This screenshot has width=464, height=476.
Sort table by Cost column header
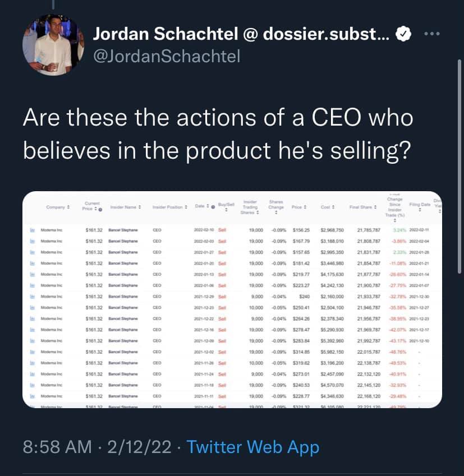[x=328, y=208]
